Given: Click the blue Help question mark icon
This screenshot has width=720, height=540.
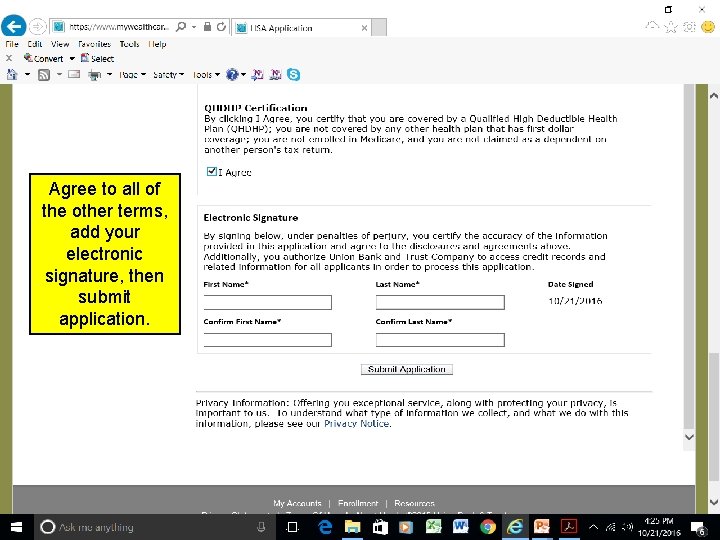Looking at the screenshot, I should coord(232,74).
